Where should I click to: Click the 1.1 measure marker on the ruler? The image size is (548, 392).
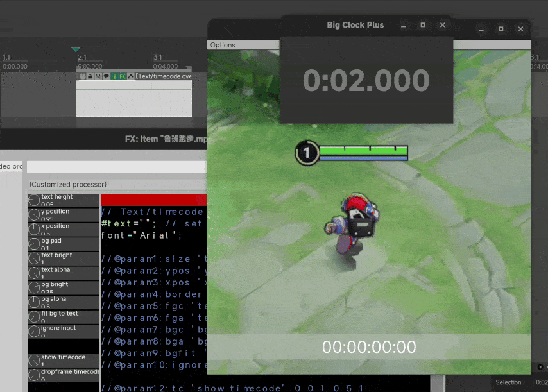point(6,57)
